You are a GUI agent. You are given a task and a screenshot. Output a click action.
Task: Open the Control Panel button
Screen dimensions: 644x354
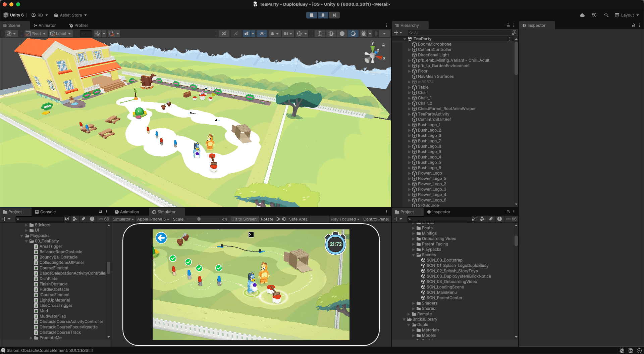point(376,219)
